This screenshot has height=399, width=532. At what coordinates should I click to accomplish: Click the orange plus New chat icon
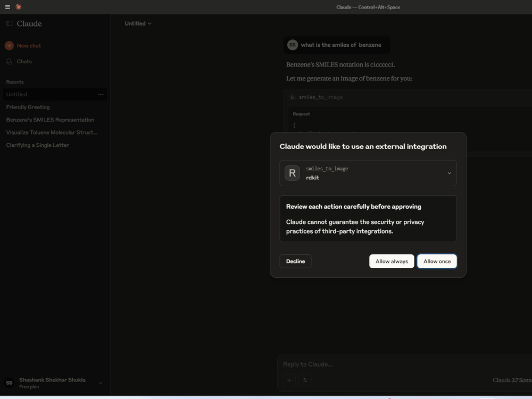[9, 45]
